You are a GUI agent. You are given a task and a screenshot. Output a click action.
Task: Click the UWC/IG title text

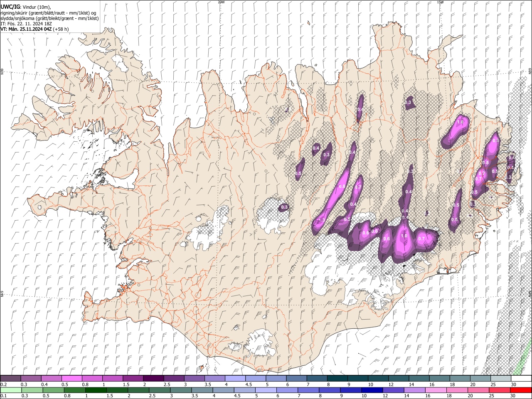point(10,7)
